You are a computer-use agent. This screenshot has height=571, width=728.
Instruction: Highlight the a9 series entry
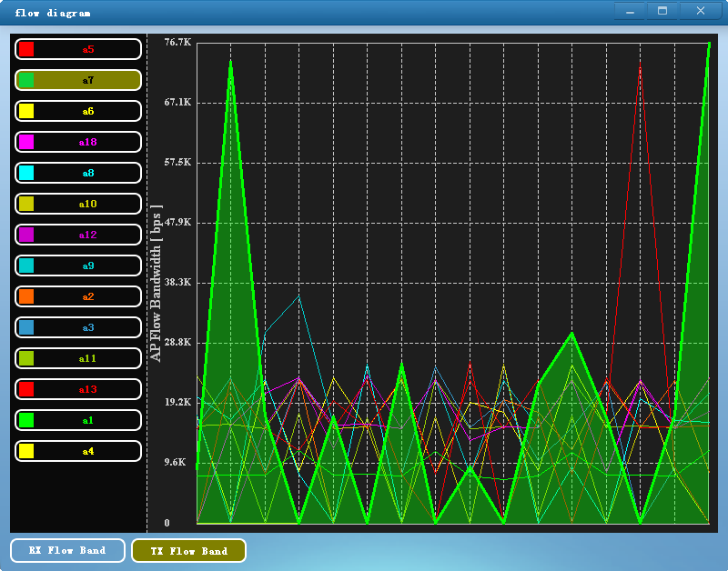click(78, 265)
